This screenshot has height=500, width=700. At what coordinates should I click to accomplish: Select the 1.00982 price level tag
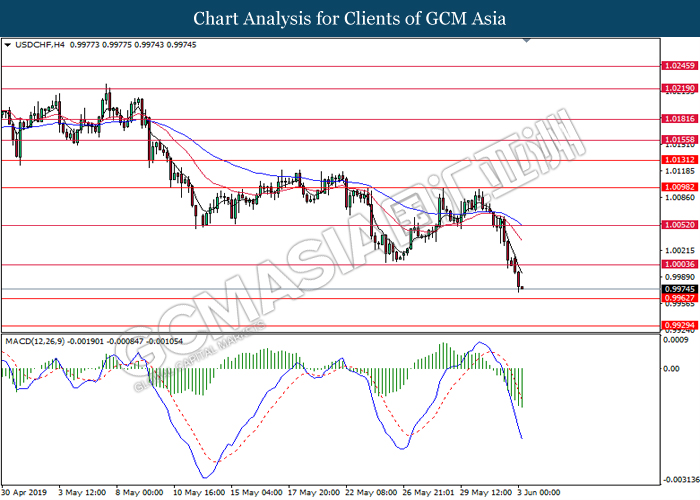[x=677, y=187]
